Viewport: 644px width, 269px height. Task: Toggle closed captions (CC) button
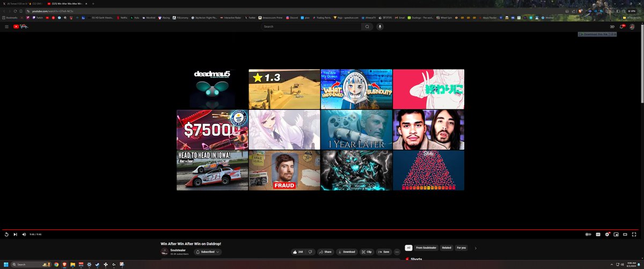coord(598,234)
